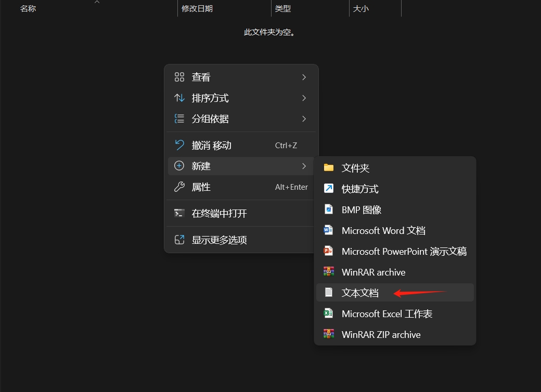Screen dimensions: 541x392
Task: Sort by 名称 column header
Action: coord(28,9)
